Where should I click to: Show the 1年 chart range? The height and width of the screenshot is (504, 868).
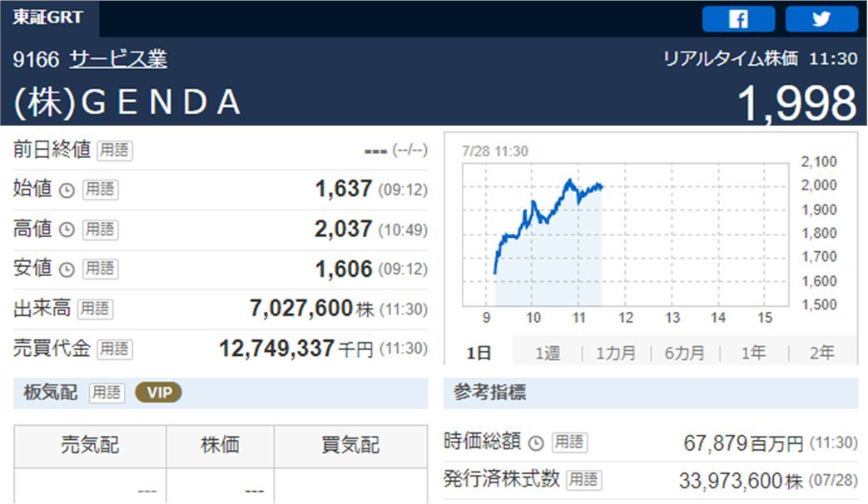pyautogui.click(x=753, y=353)
